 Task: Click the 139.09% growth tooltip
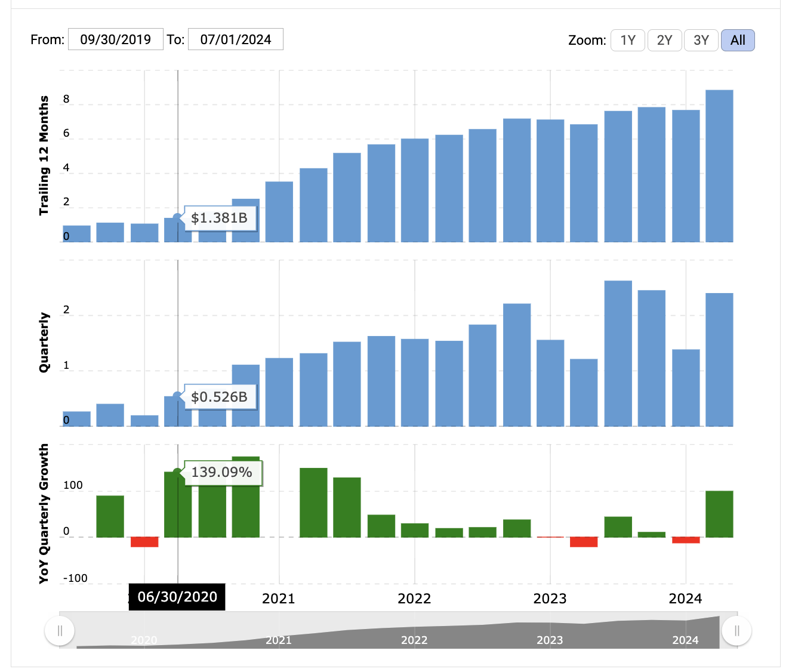click(x=221, y=472)
